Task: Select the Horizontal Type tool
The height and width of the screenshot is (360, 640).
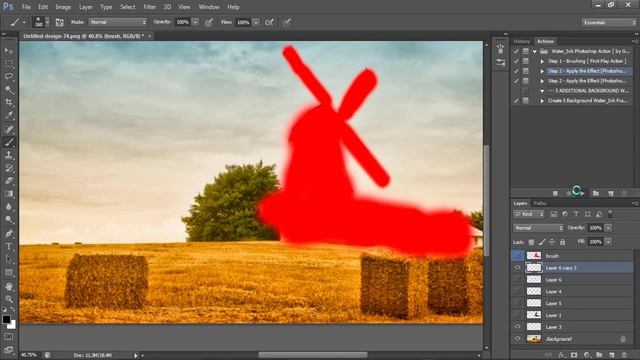Action: (9, 247)
